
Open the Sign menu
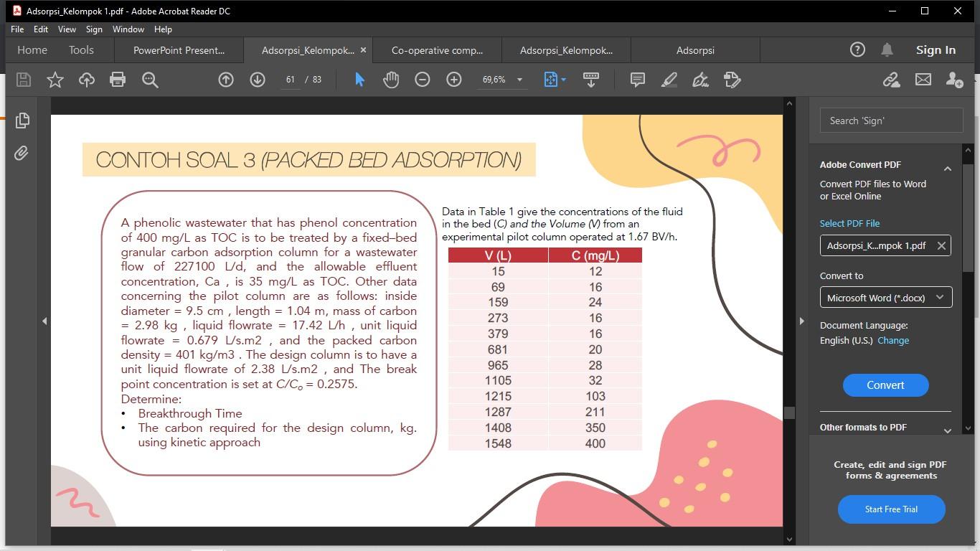tap(94, 29)
